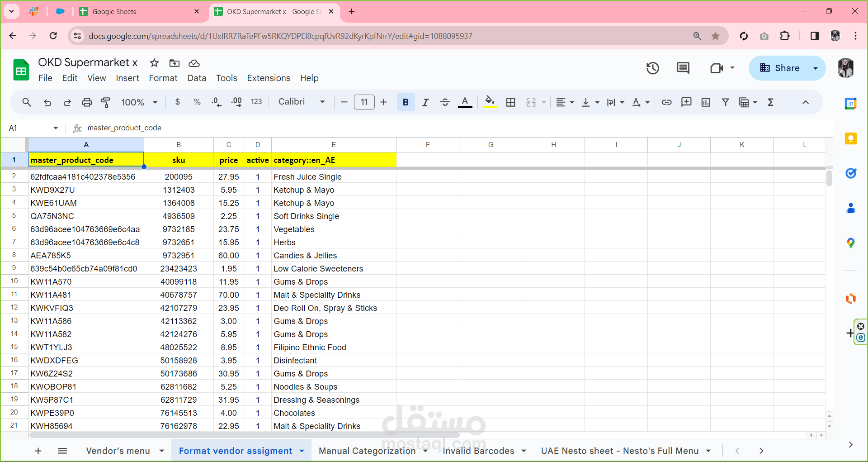This screenshot has width=868, height=462.
Task: Open the comments panel icon
Action: (683, 68)
